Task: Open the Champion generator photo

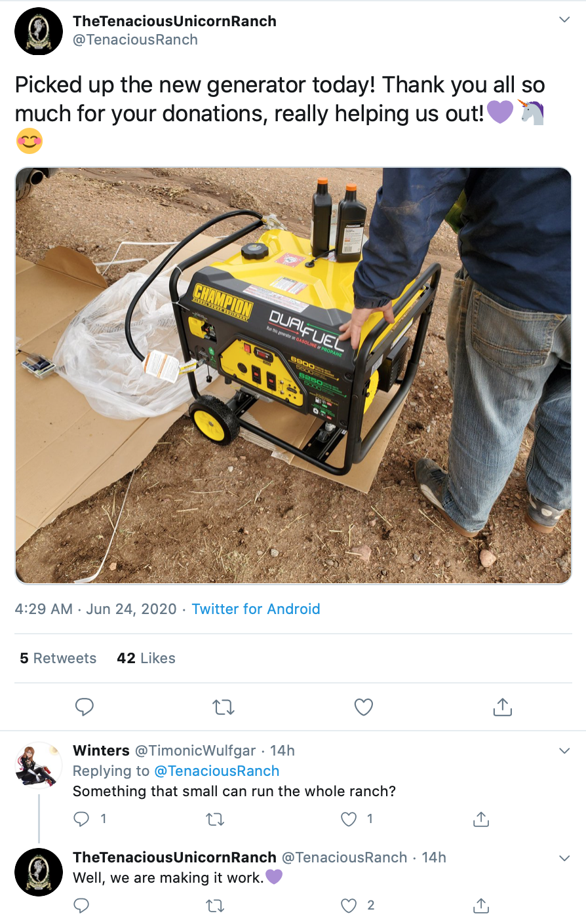Action: click(293, 375)
